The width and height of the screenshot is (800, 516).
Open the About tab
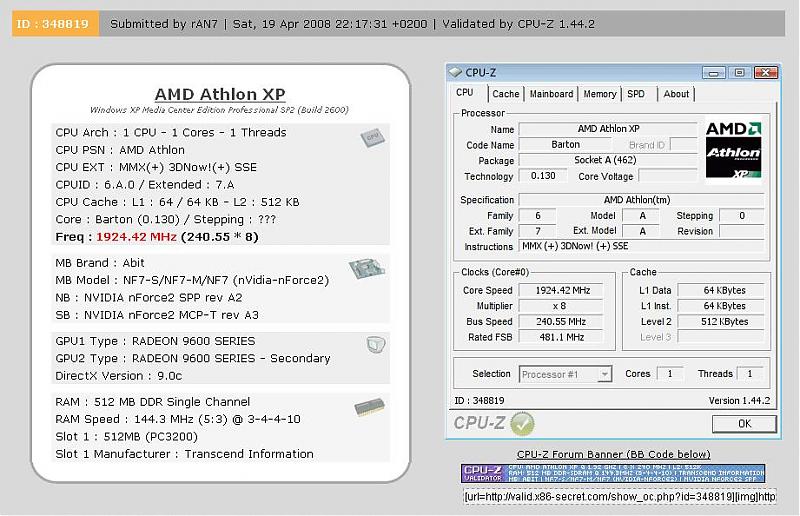click(676, 94)
